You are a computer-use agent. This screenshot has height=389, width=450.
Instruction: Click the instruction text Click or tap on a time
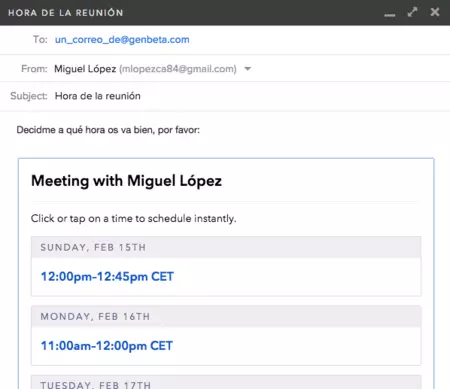click(133, 219)
